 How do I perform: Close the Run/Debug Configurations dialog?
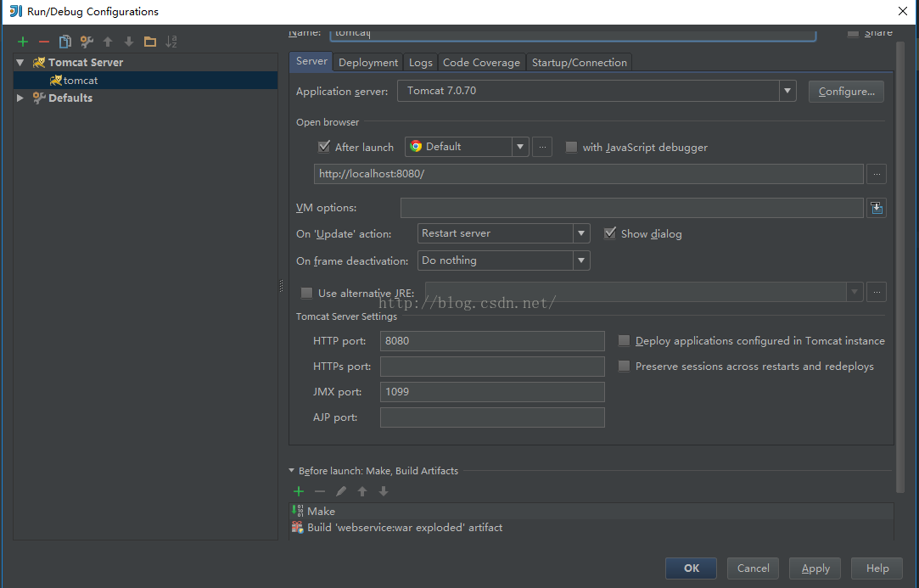tap(903, 11)
